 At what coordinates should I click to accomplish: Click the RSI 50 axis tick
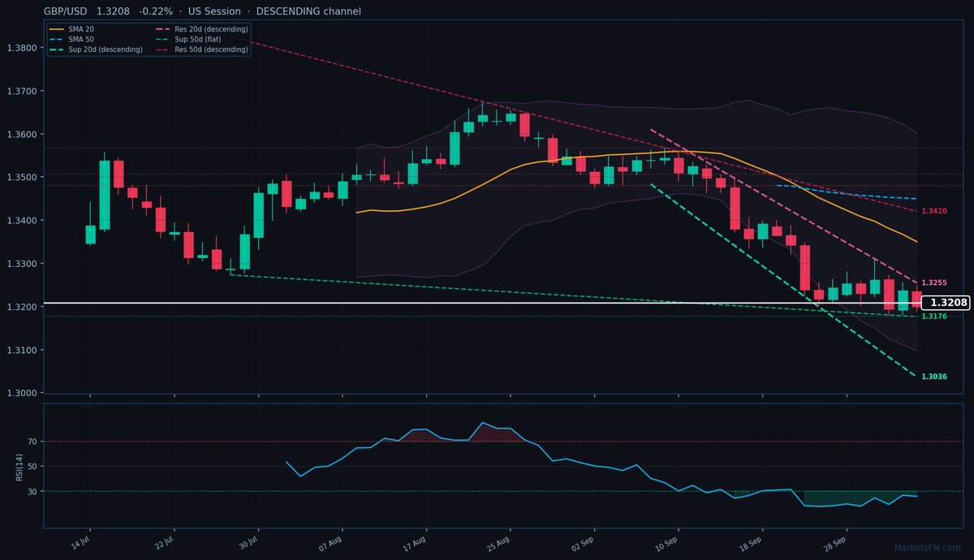click(x=32, y=467)
